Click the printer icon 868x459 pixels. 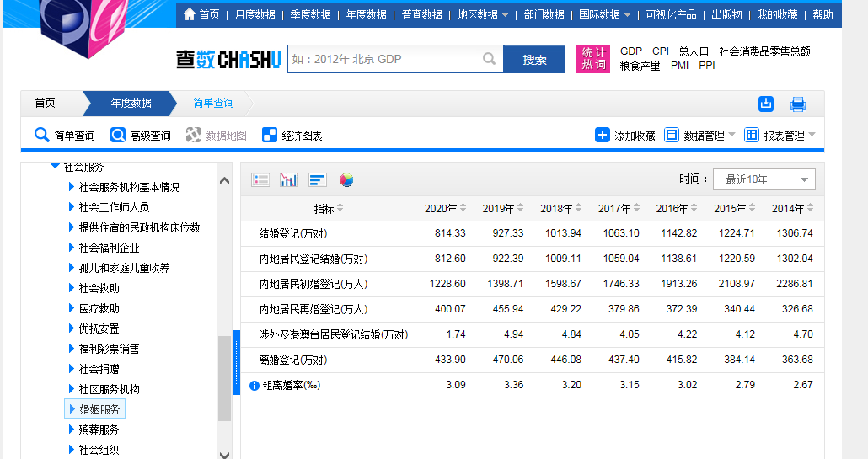[x=797, y=104]
